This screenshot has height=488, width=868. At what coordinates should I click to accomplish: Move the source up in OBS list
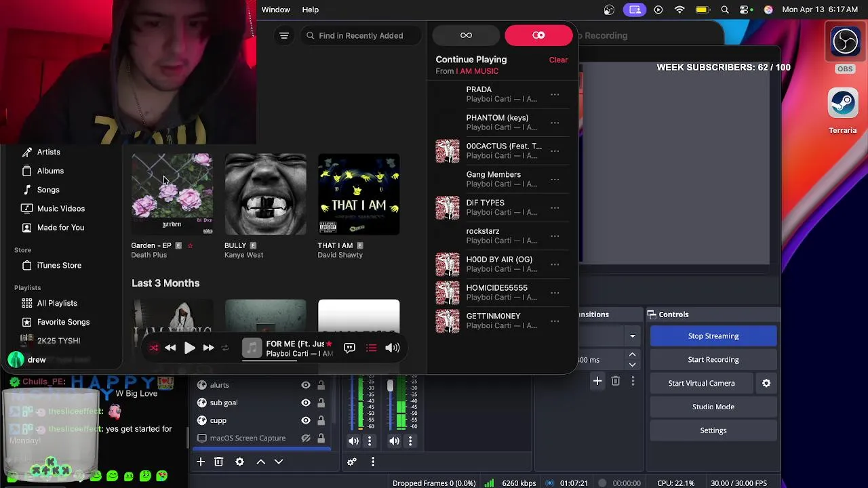(x=260, y=462)
